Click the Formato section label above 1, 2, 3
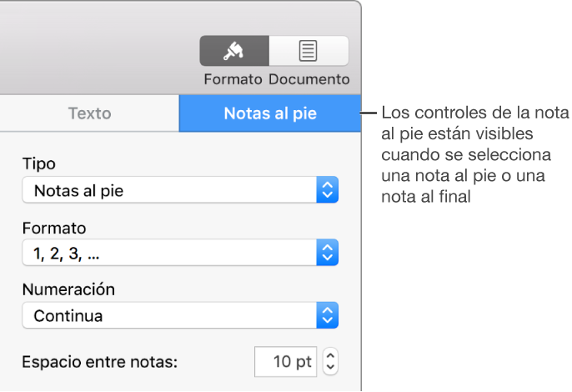The width and height of the screenshot is (572, 392). tap(54, 229)
